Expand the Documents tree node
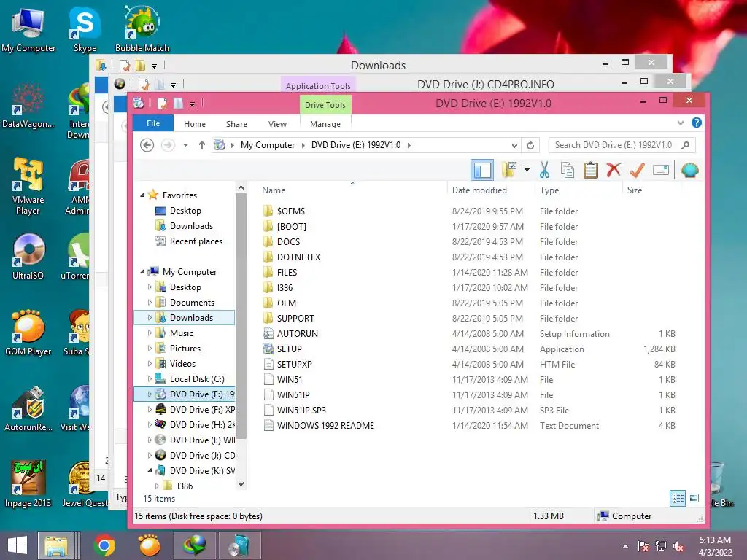747x560 pixels. click(x=150, y=302)
